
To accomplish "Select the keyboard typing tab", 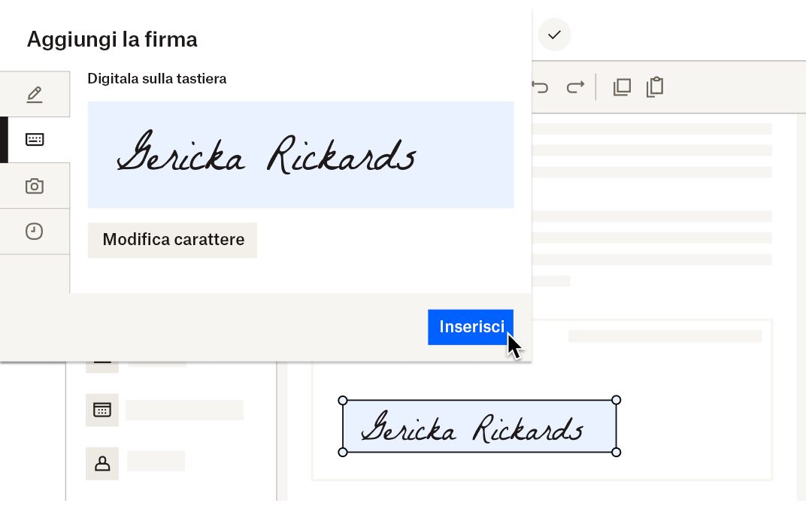I will click(35, 140).
